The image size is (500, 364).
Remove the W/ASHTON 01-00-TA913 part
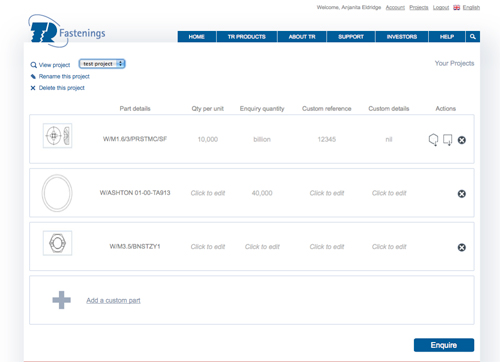point(462,194)
